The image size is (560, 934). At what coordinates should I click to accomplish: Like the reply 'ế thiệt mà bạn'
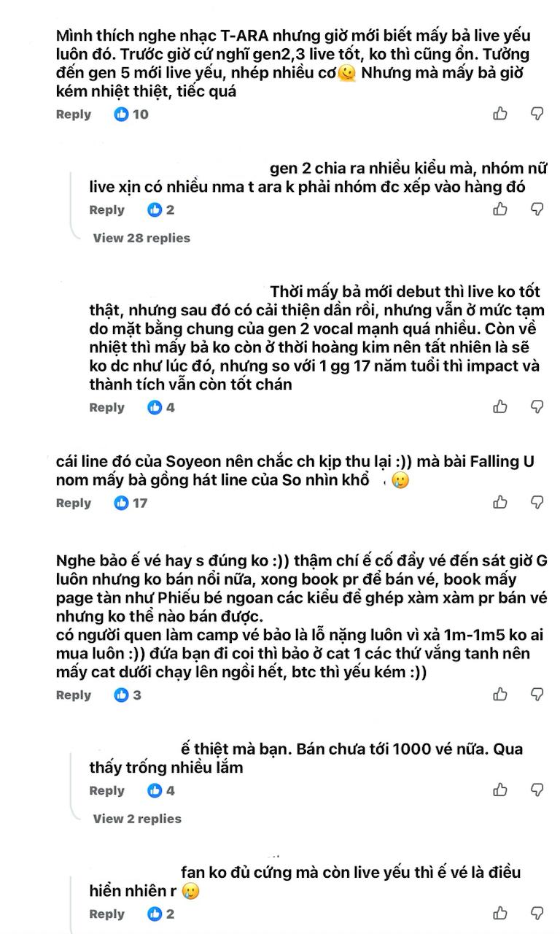[501, 790]
